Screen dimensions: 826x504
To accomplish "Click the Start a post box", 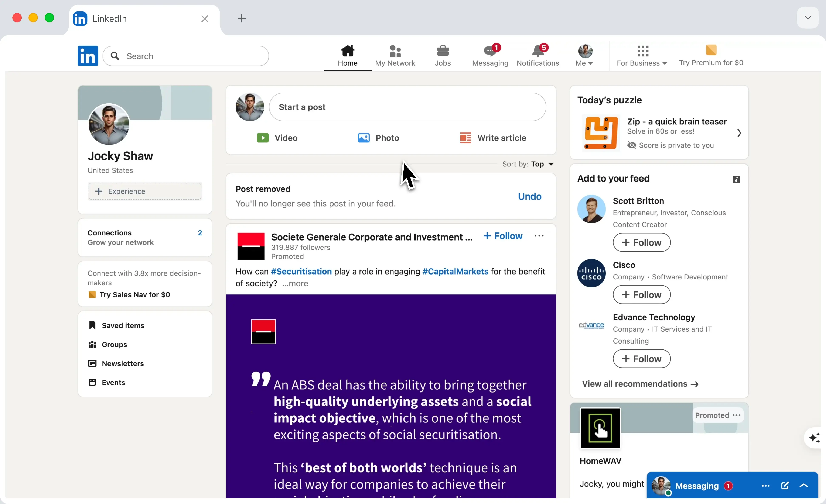I will (x=407, y=107).
